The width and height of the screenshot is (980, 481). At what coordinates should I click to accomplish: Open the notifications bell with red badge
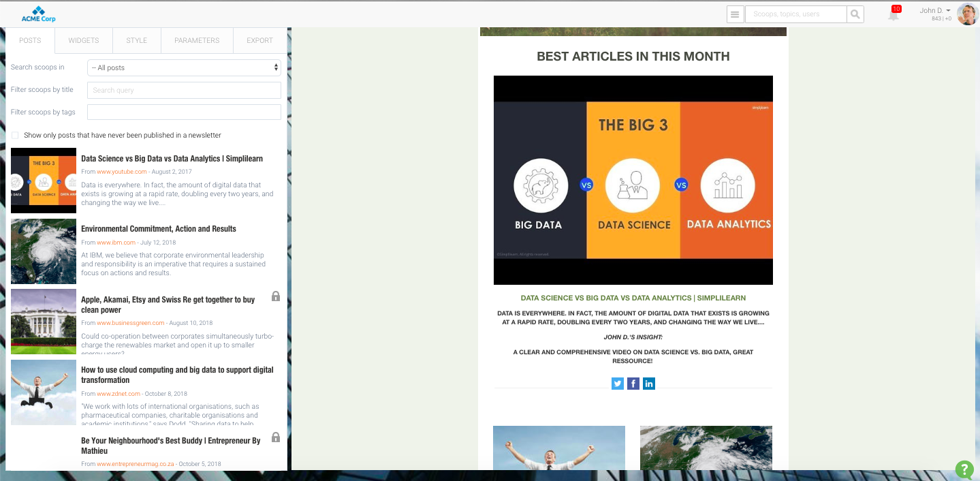[894, 14]
